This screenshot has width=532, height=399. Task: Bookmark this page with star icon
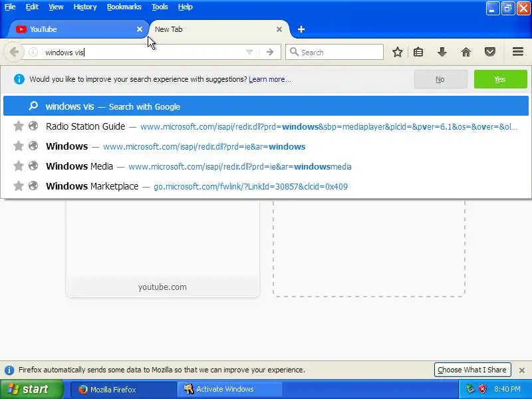pyautogui.click(x=397, y=52)
